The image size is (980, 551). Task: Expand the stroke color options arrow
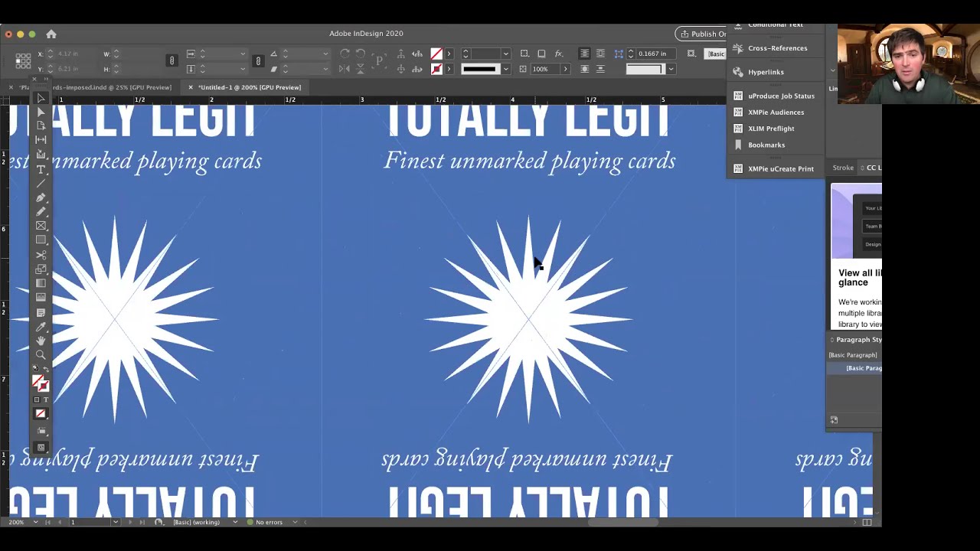(449, 69)
